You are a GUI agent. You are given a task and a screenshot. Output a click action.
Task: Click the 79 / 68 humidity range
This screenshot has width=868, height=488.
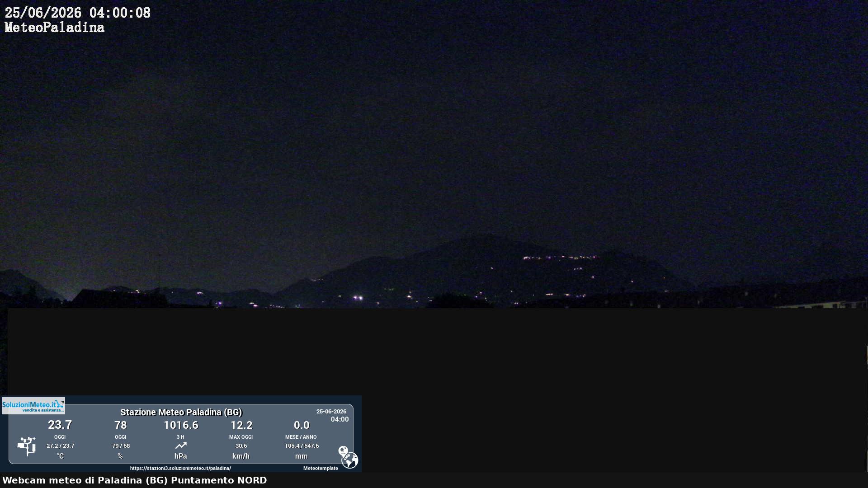(121, 446)
